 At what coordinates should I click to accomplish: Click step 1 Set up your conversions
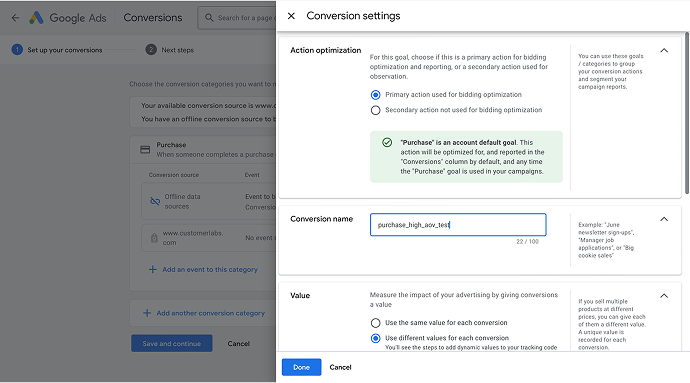pos(57,50)
